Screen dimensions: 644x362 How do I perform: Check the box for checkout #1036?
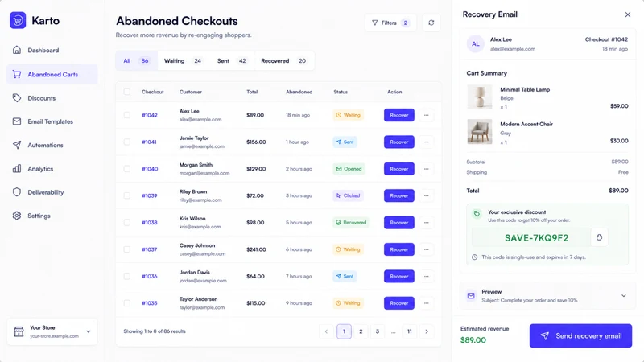point(127,276)
